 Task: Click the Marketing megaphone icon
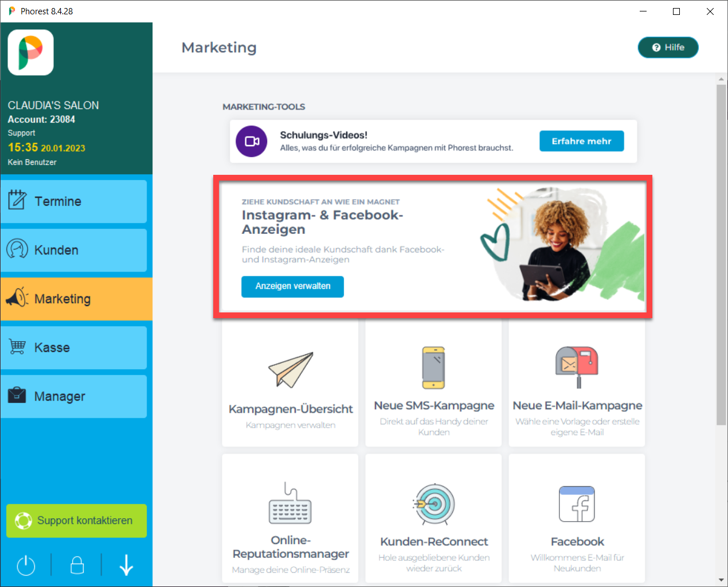tap(17, 298)
